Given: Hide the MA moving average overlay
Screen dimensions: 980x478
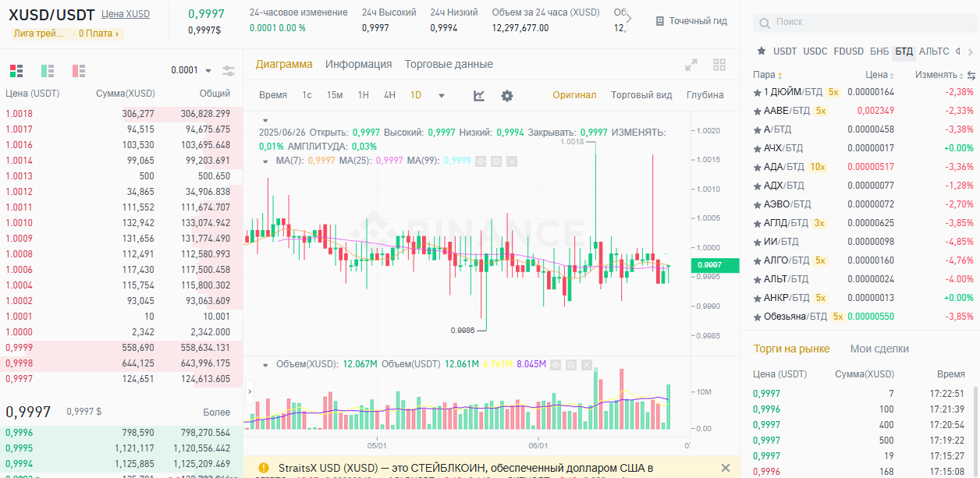Looking at the screenshot, I should point(481,161).
